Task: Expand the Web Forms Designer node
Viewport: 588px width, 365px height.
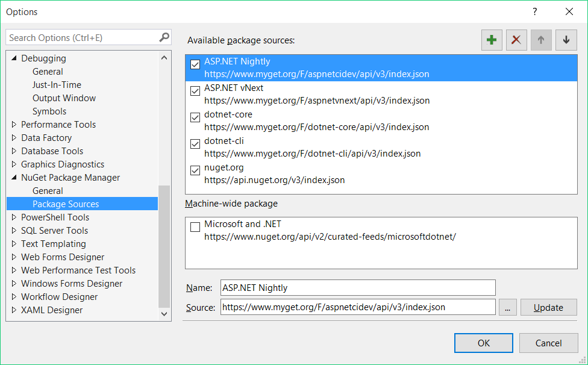Action: pos(14,257)
